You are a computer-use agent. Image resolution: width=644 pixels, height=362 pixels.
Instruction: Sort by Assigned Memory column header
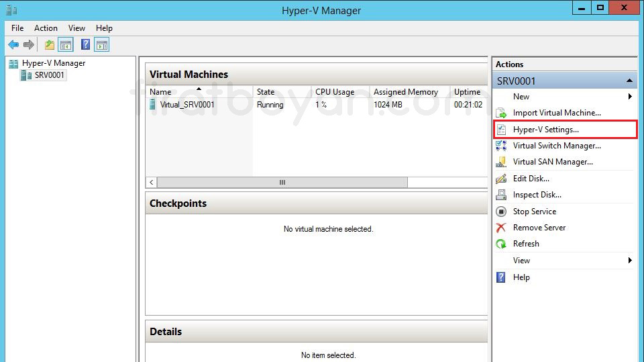coord(409,92)
